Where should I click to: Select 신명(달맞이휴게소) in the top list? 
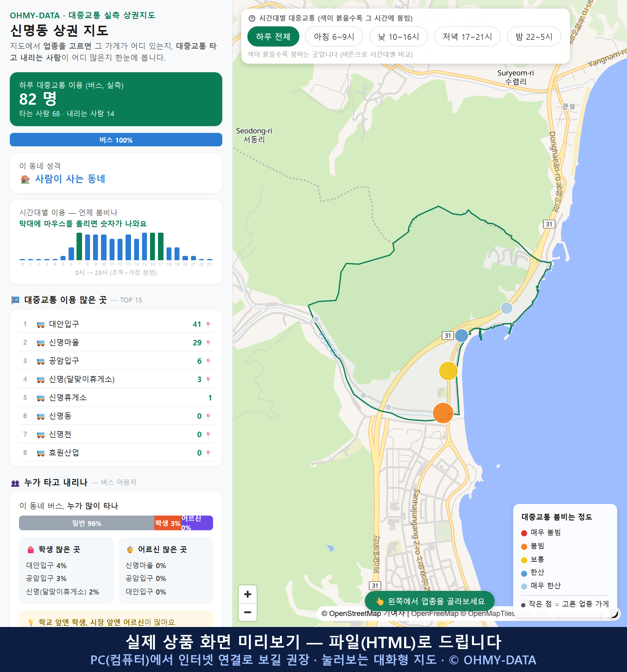[116, 379]
